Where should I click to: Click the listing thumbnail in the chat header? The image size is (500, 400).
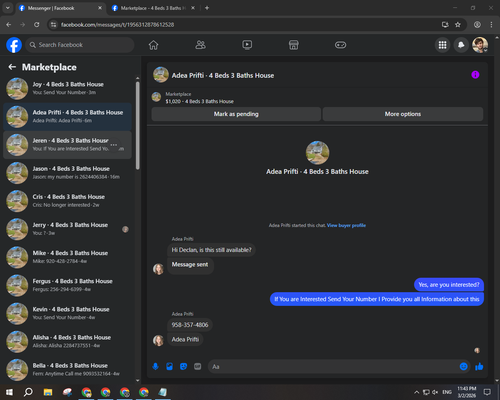[161, 75]
